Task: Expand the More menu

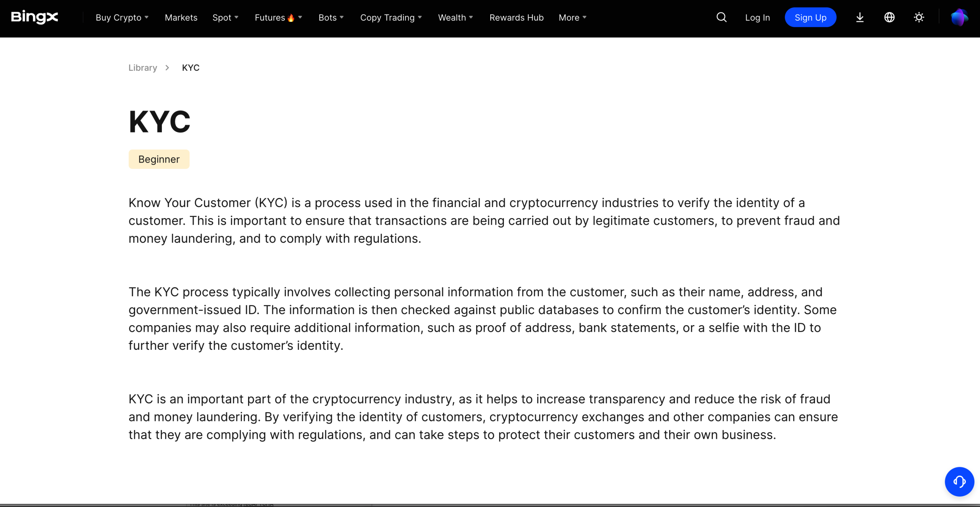Action: 573,18
